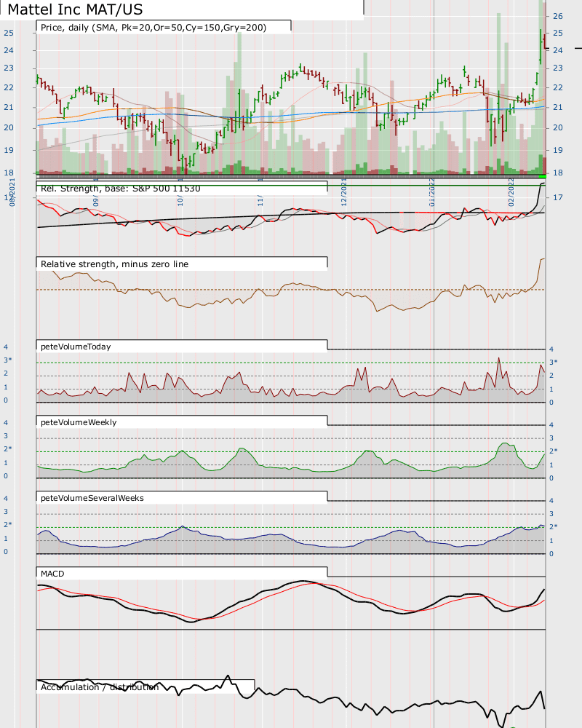This screenshot has width=582, height=728.
Task: Click the 3 axis value left of peteVolumeSeveralWeeks
Action: [x=6, y=512]
